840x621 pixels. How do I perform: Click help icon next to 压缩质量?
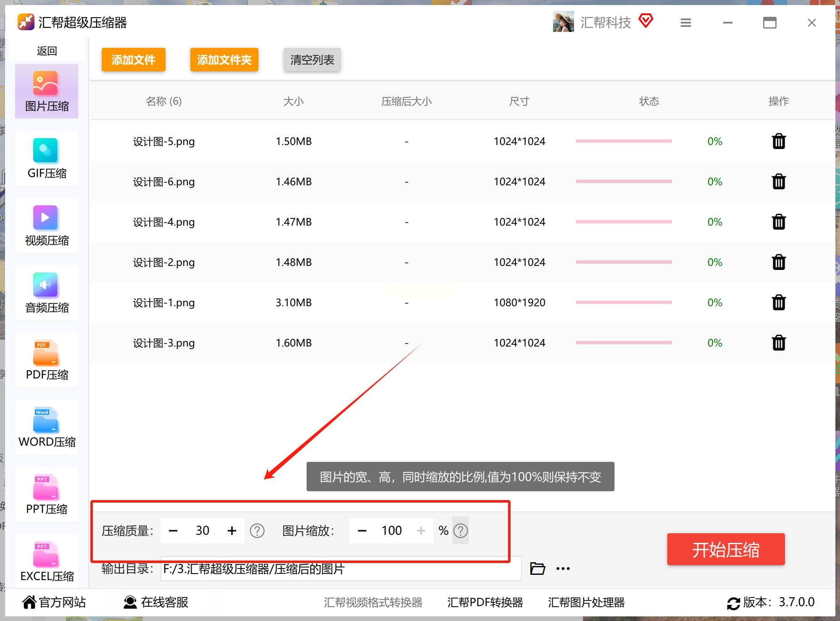(257, 531)
